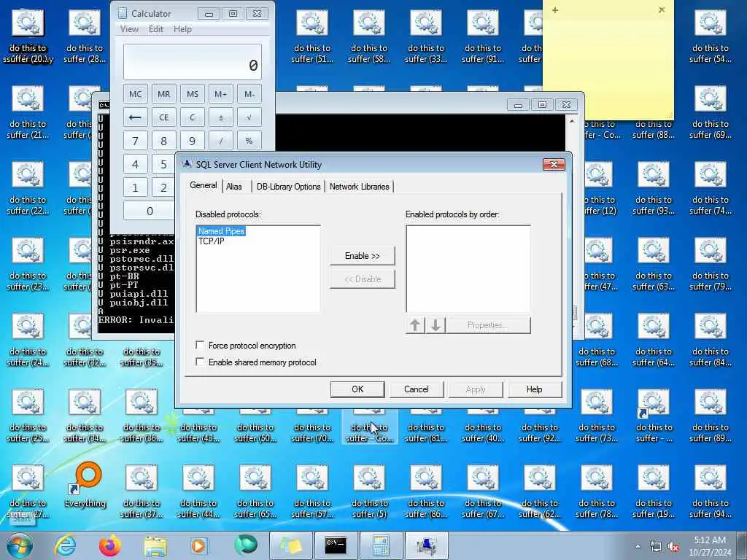Toggle Force protocol encryption checkbox
Screen dimensions: 747x560
click(x=201, y=345)
